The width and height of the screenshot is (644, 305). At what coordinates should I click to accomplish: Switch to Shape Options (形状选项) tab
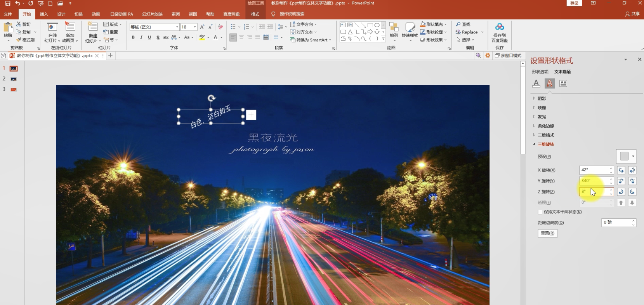point(540,72)
